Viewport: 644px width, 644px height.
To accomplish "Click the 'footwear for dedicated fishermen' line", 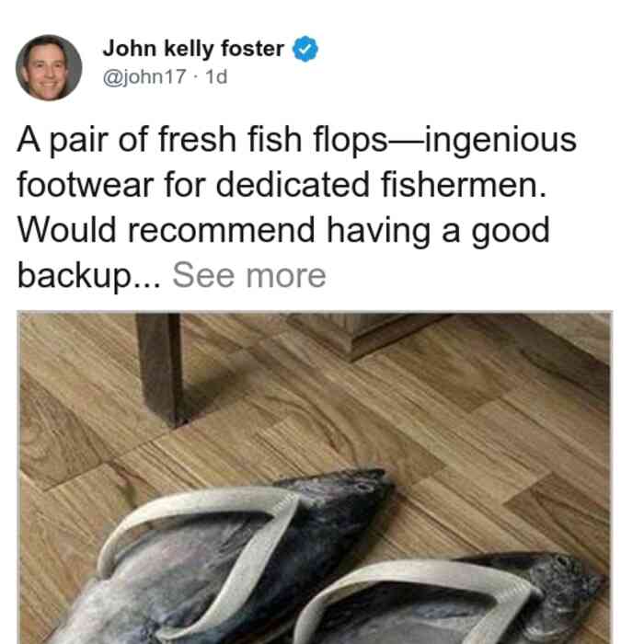I will coord(282,185).
